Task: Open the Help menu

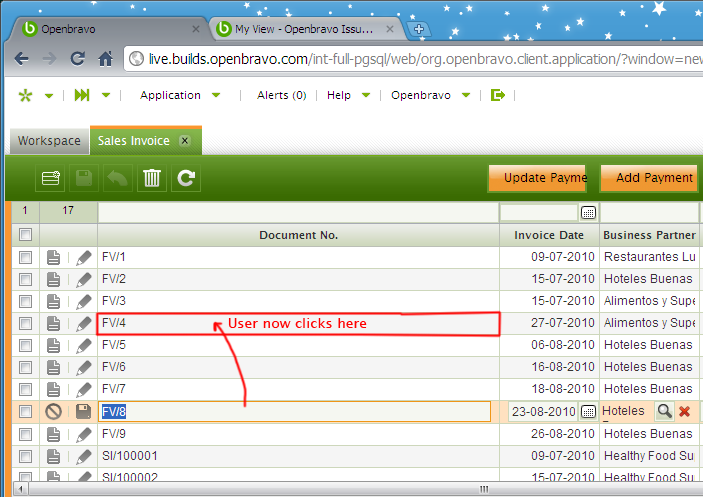Action: click(338, 95)
